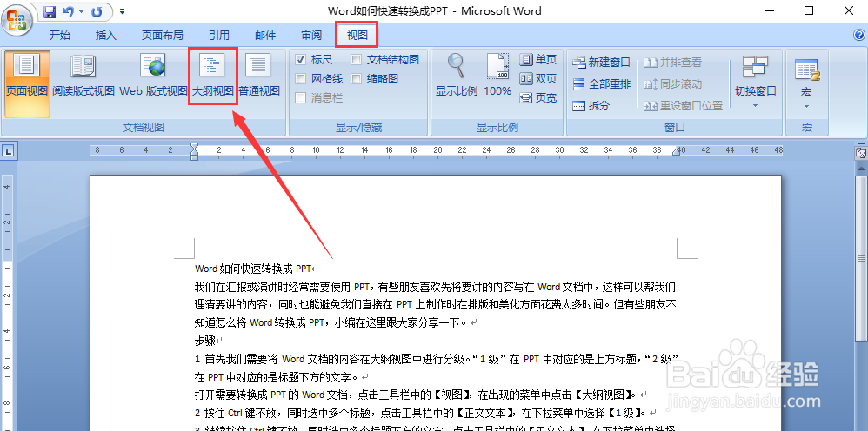
Task: Click the Office button orb
Action: 16,19
